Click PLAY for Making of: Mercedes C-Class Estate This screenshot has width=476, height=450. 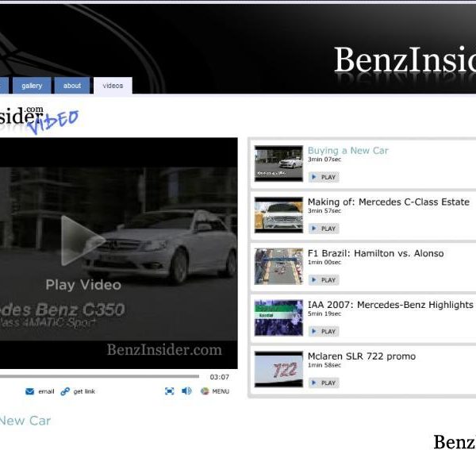pyautogui.click(x=324, y=229)
